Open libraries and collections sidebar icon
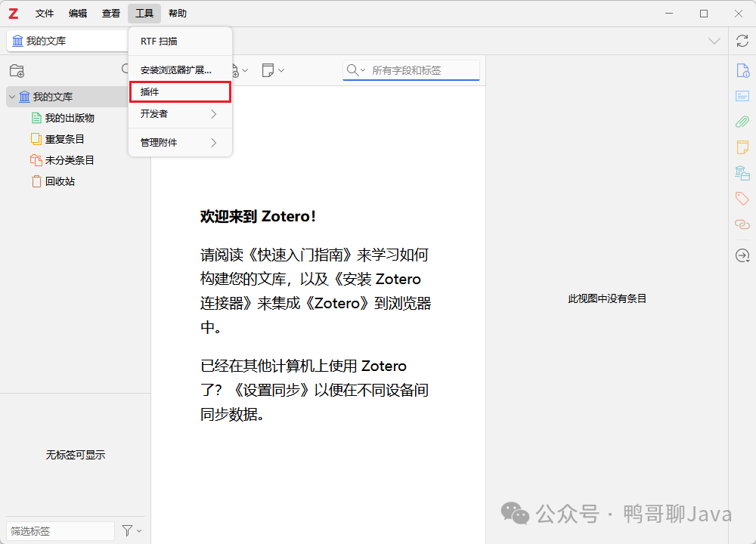The height and width of the screenshot is (544, 756). pyautogui.click(x=742, y=172)
